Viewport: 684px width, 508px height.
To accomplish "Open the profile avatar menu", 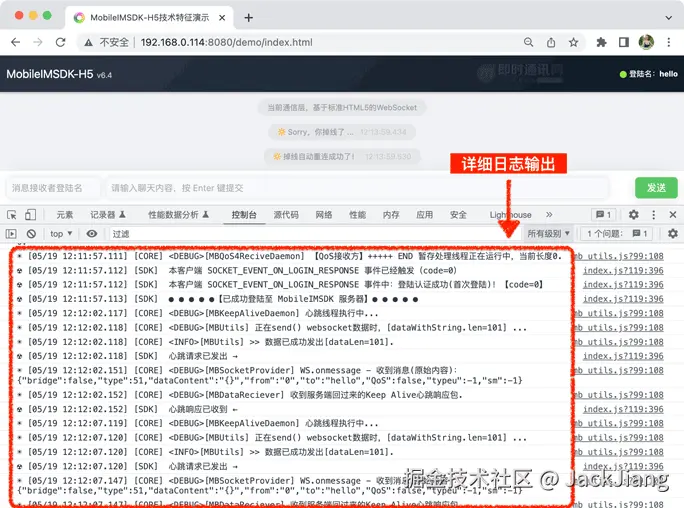I will (x=646, y=42).
